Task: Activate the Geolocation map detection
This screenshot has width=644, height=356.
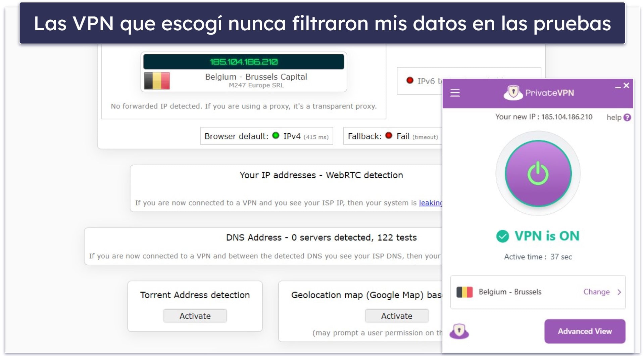Action: tap(396, 316)
